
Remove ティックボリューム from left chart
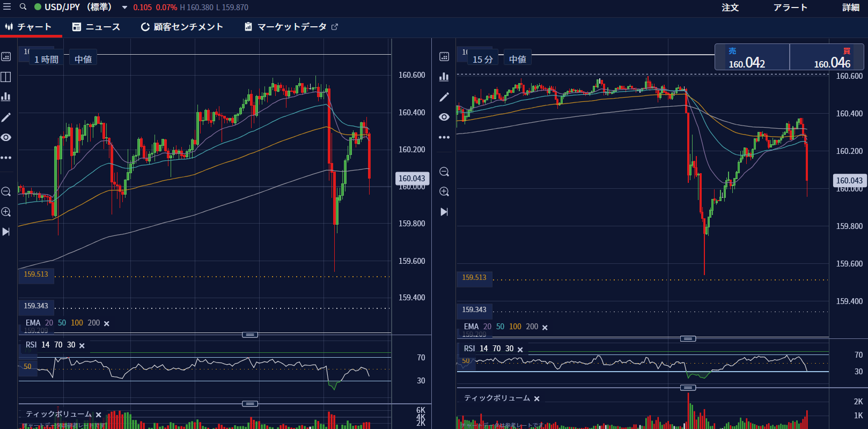click(x=99, y=415)
